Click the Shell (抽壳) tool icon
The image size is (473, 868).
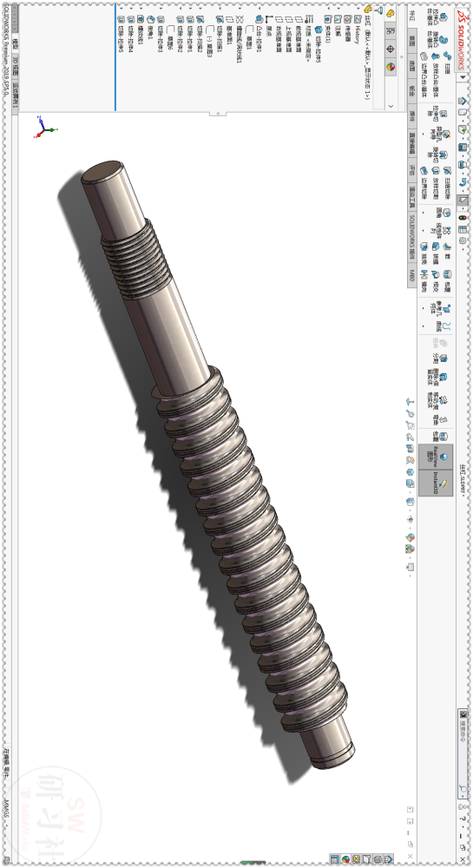(x=424, y=247)
